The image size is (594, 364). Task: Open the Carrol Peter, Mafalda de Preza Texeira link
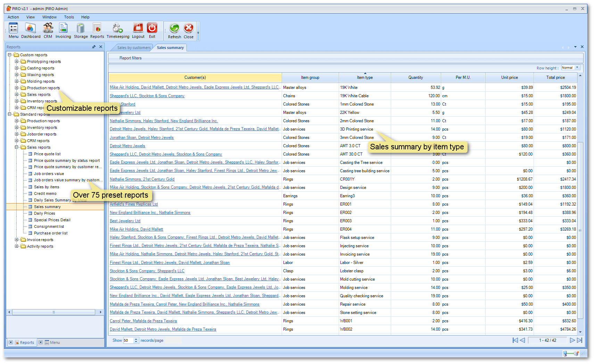pyautogui.click(x=143, y=321)
